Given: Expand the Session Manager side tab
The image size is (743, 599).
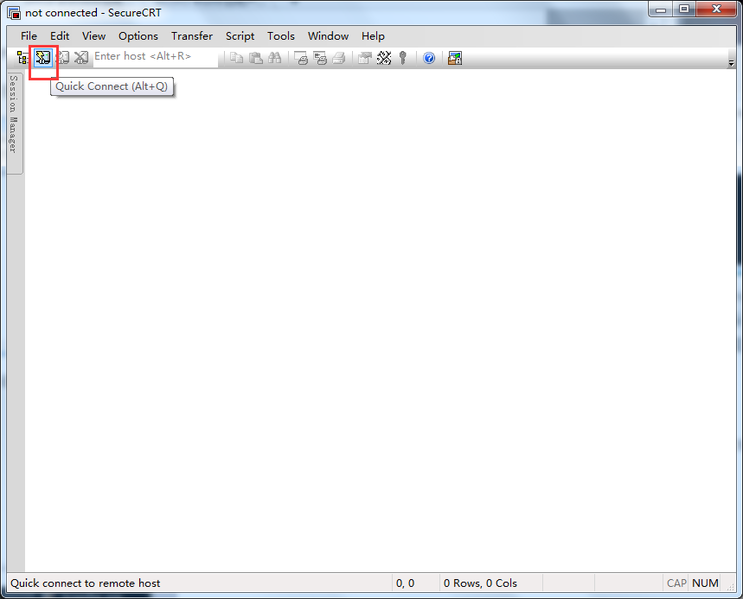Looking at the screenshot, I should 14,114.
